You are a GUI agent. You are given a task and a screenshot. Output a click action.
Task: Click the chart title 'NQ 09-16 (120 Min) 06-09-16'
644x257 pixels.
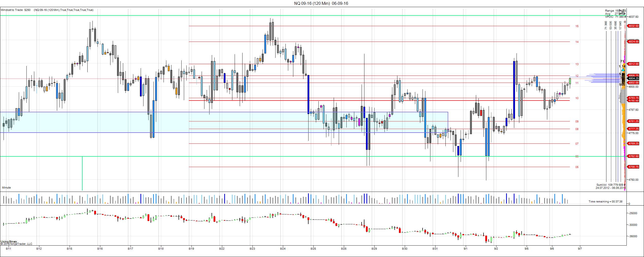coord(321,3)
